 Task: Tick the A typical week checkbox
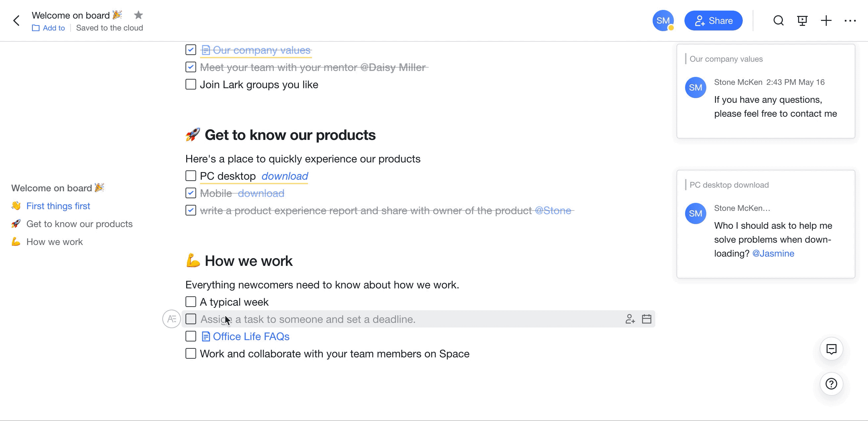(x=191, y=302)
